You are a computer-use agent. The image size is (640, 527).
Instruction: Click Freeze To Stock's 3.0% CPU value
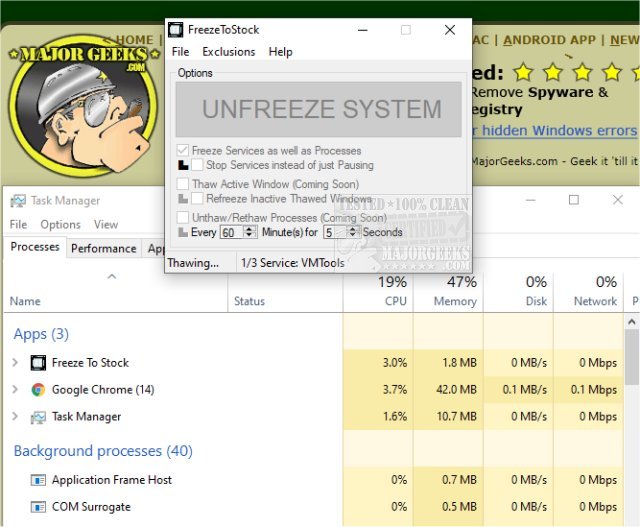coord(395,362)
